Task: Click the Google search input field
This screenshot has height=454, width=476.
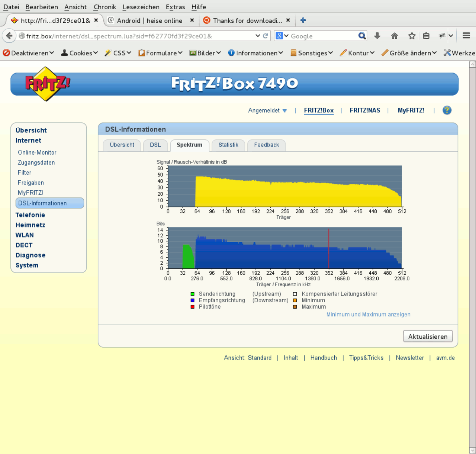Action: [322, 36]
